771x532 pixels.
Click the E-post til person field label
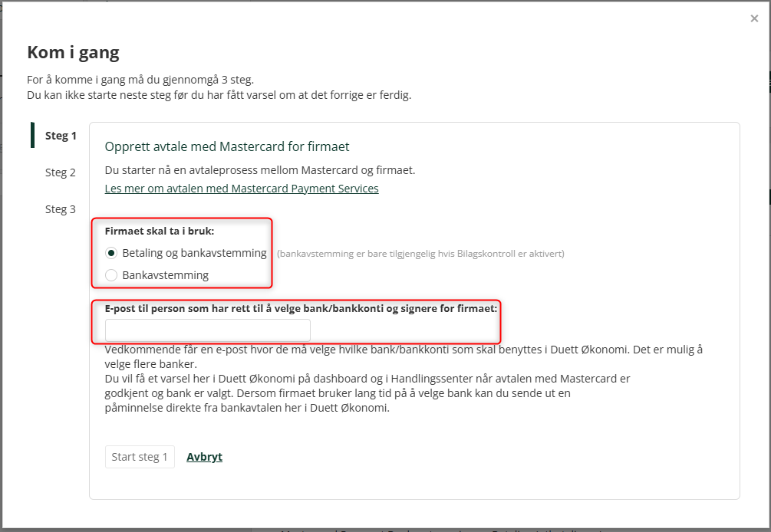pos(301,308)
